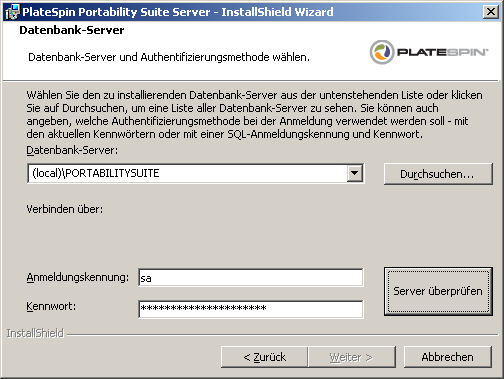Click the (local)\PORTABILITYSUITE combo box field

[x=196, y=173]
